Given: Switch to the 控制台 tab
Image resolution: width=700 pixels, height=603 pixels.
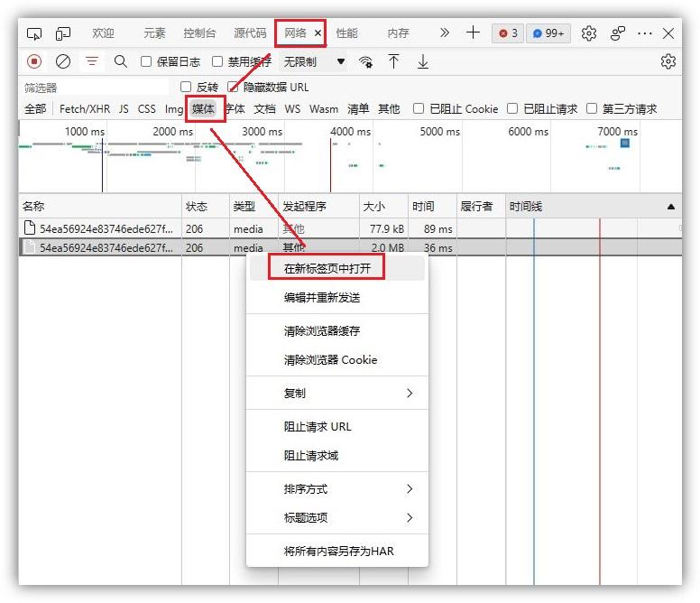Looking at the screenshot, I should (199, 33).
